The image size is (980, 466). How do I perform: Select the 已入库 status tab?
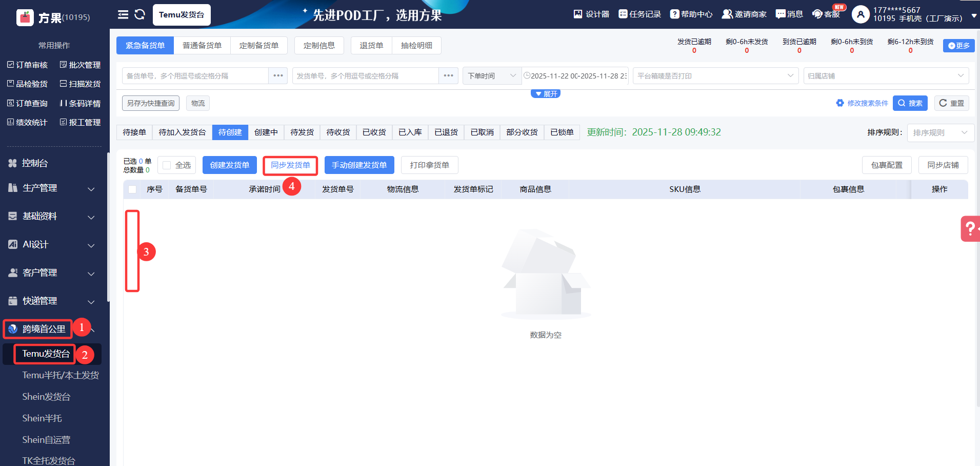point(410,132)
